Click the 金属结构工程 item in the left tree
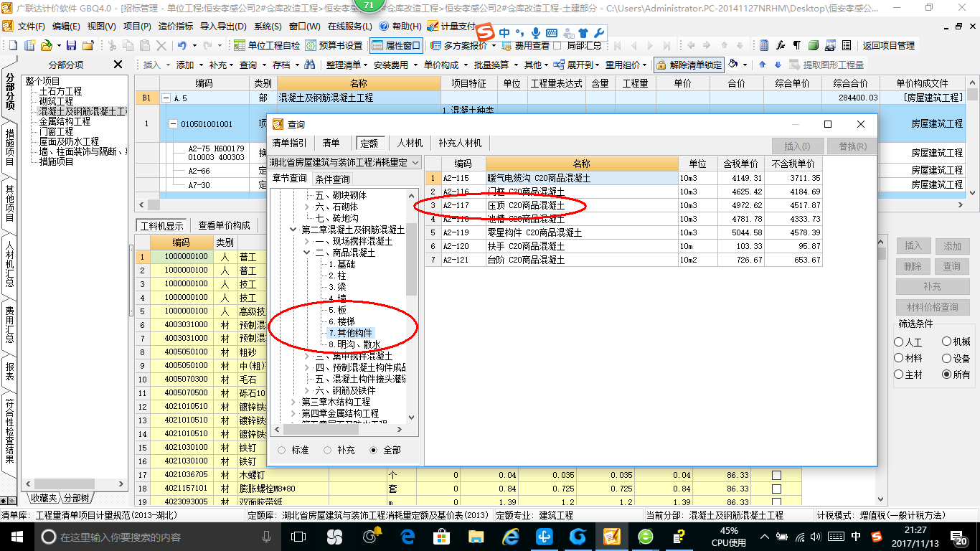 [x=65, y=121]
